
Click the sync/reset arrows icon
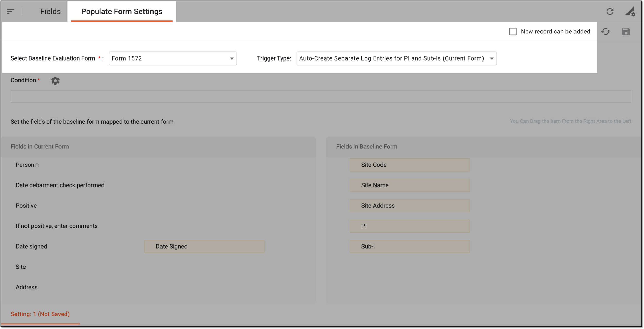coord(606,31)
